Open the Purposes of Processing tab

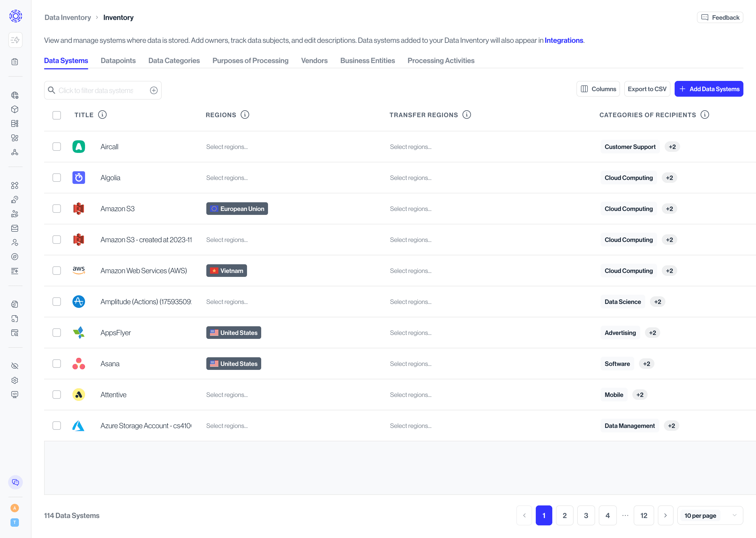251,61
